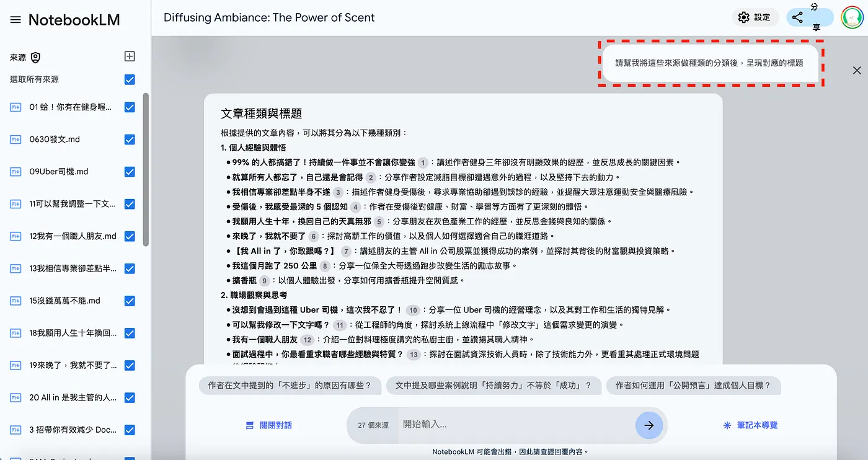This screenshot has height=460, width=868.
Task: Click the markdown icon for 09Uber司機.md
Action: tap(15, 172)
